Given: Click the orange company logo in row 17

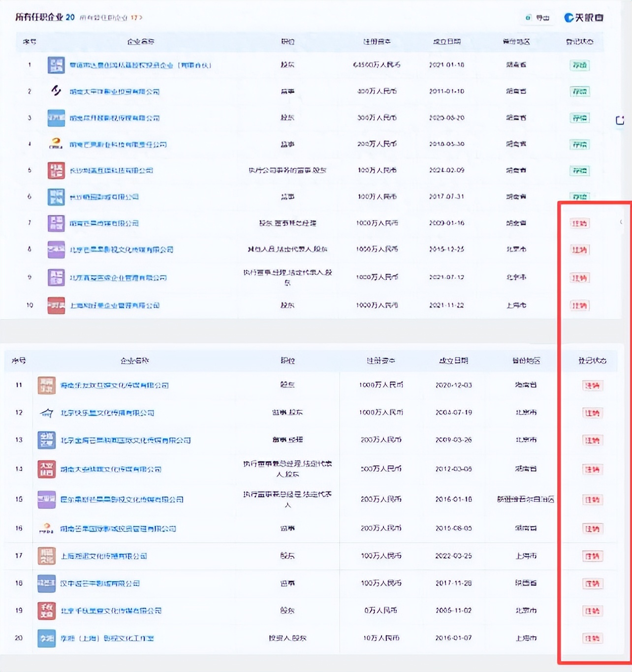Looking at the screenshot, I should (x=47, y=556).
